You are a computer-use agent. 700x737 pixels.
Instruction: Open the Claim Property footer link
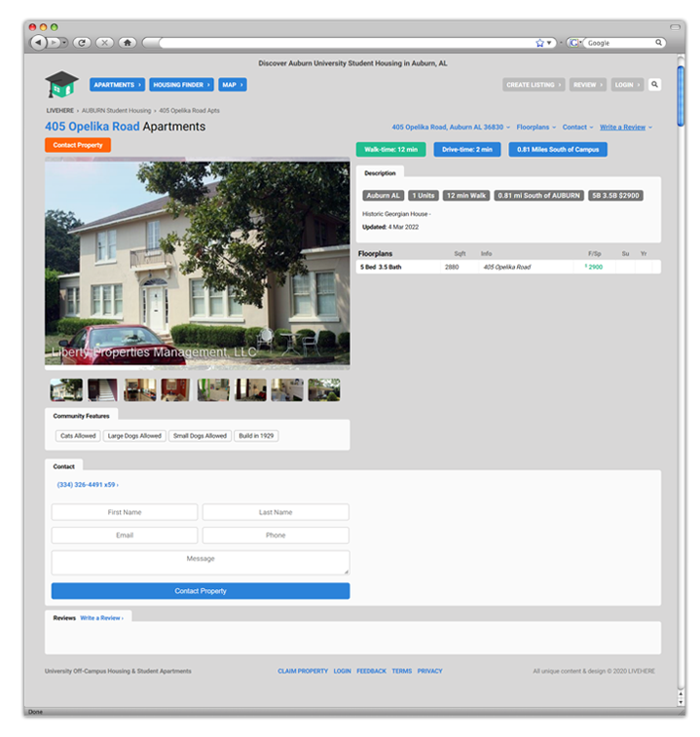pyautogui.click(x=302, y=671)
